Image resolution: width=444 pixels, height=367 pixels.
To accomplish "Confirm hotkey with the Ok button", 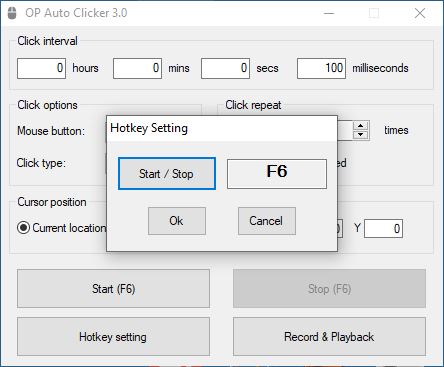I will (177, 221).
